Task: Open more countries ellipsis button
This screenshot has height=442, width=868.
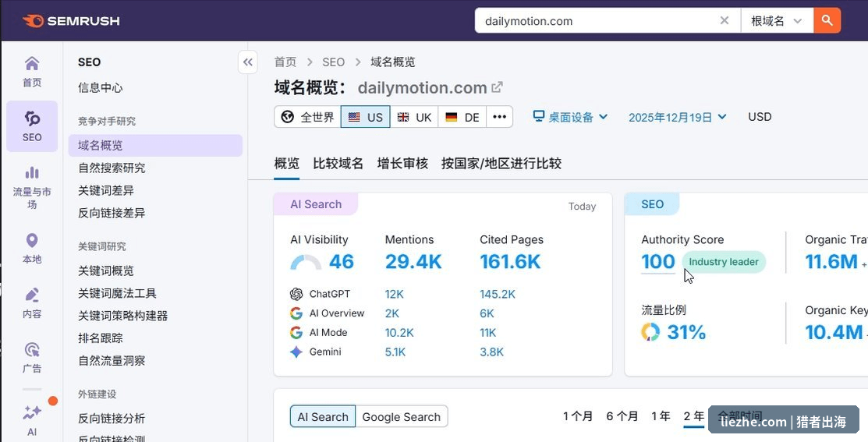Action: (x=499, y=117)
